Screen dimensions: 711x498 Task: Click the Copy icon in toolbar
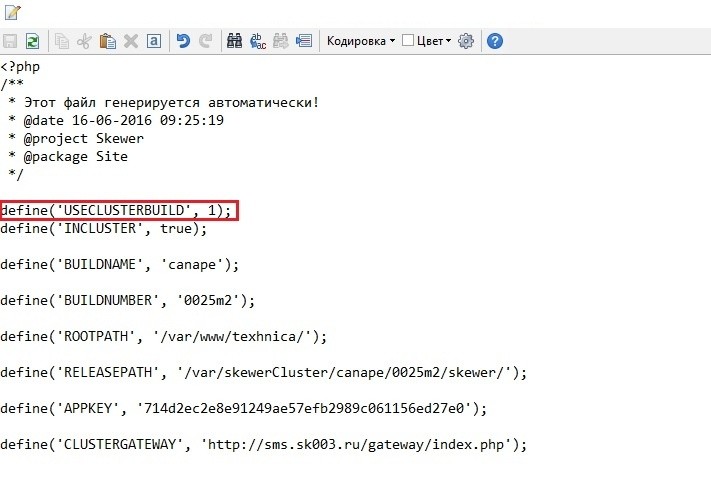tap(62, 41)
